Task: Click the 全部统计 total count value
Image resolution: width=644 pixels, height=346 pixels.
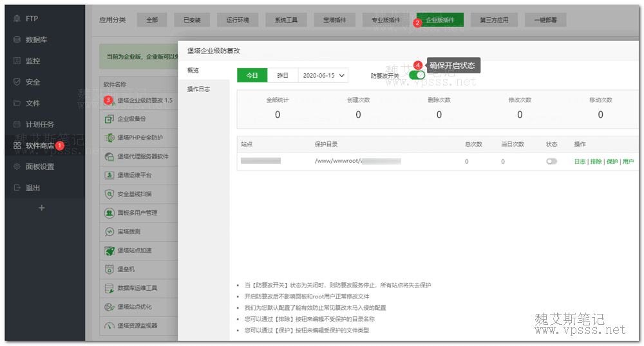Action: pos(278,114)
